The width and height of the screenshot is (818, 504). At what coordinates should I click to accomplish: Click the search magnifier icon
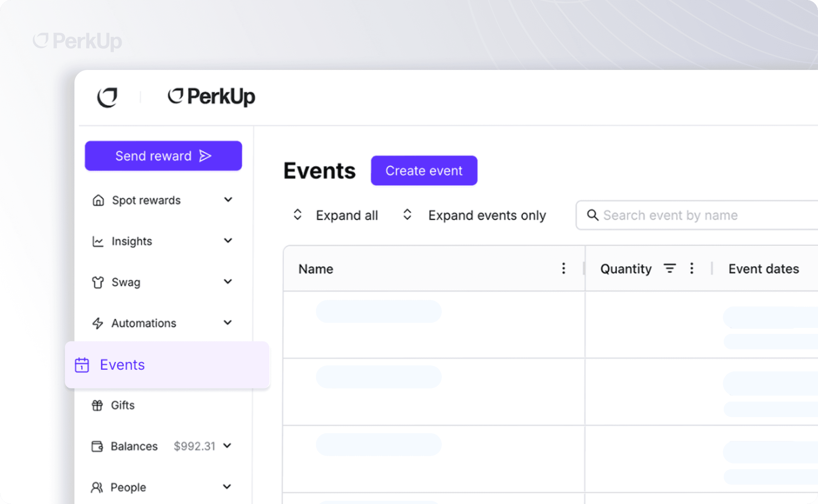click(593, 215)
